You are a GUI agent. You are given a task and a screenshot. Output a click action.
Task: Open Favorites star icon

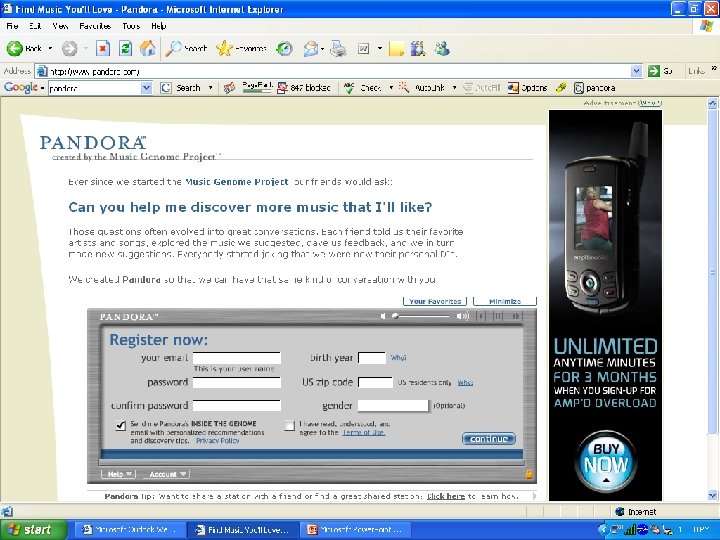pos(224,48)
